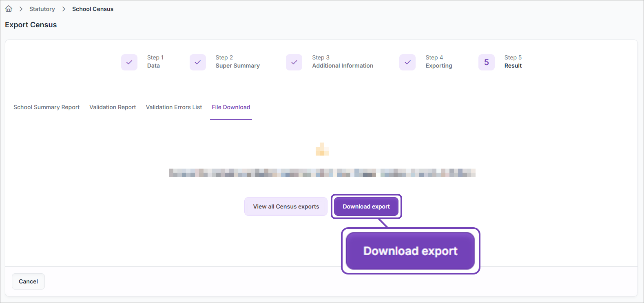Open the Validation Report tab
Screen dimensions: 644x303
point(113,107)
